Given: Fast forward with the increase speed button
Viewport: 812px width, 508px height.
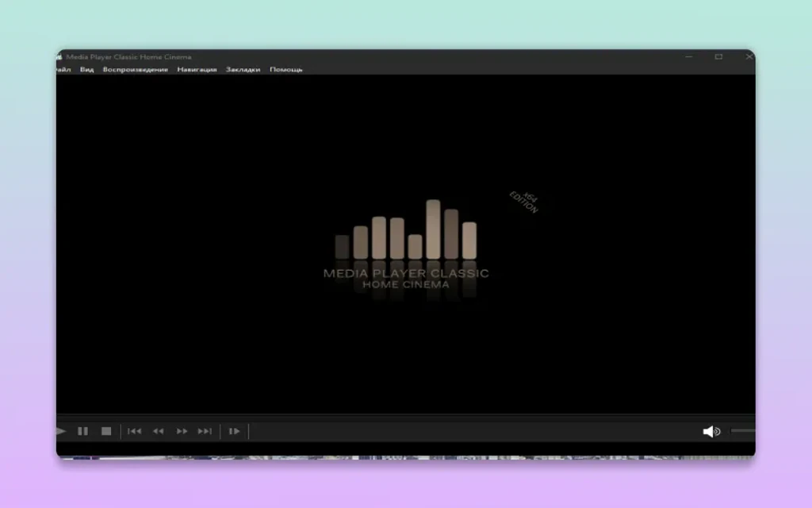Looking at the screenshot, I should (182, 431).
